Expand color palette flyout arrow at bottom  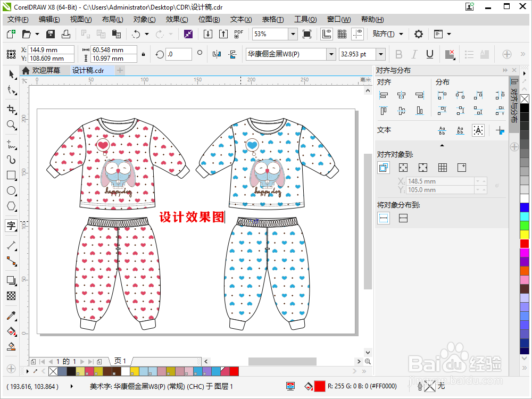28,371
